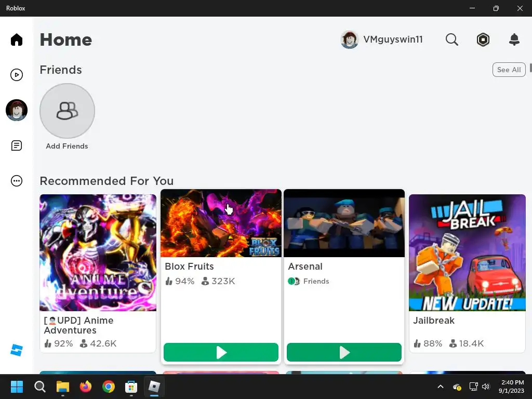The width and height of the screenshot is (532, 399).
Task: Click the Arsenal Friends playing indicator
Action: [309, 281]
